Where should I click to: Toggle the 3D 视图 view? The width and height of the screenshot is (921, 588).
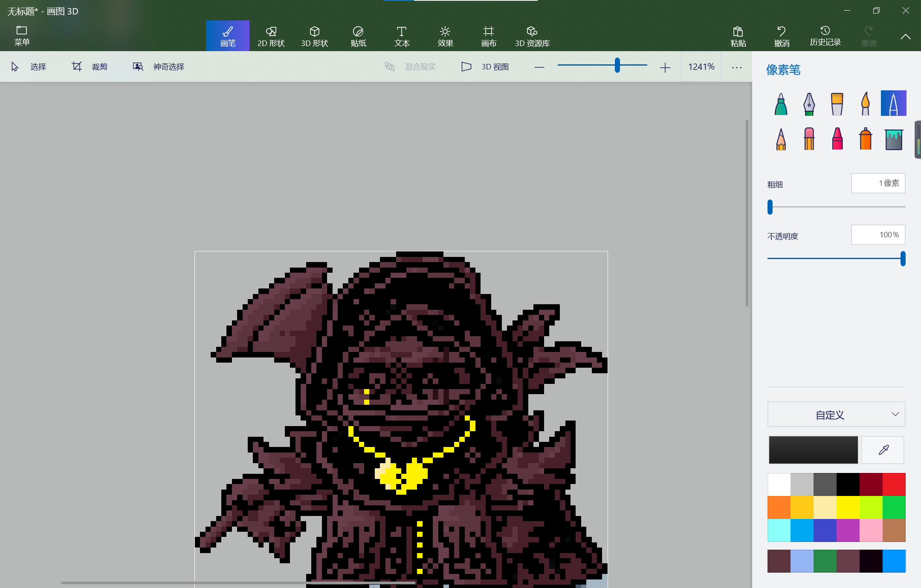point(485,66)
